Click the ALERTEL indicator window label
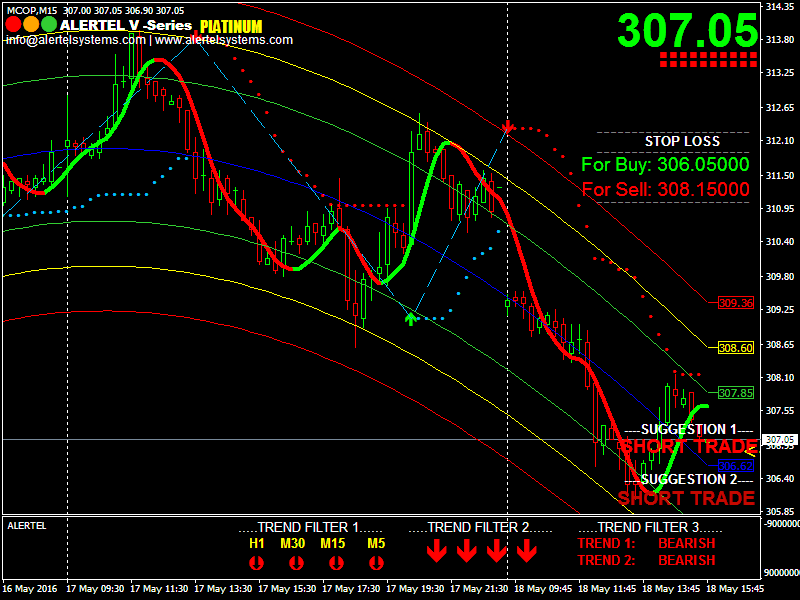 click(x=27, y=526)
